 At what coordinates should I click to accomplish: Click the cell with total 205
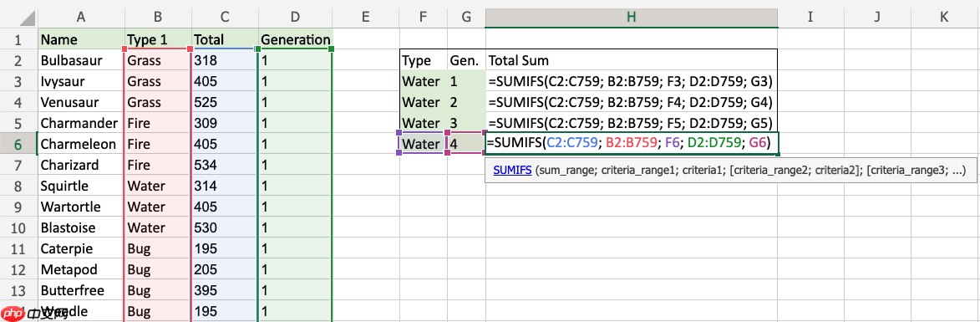point(225,270)
